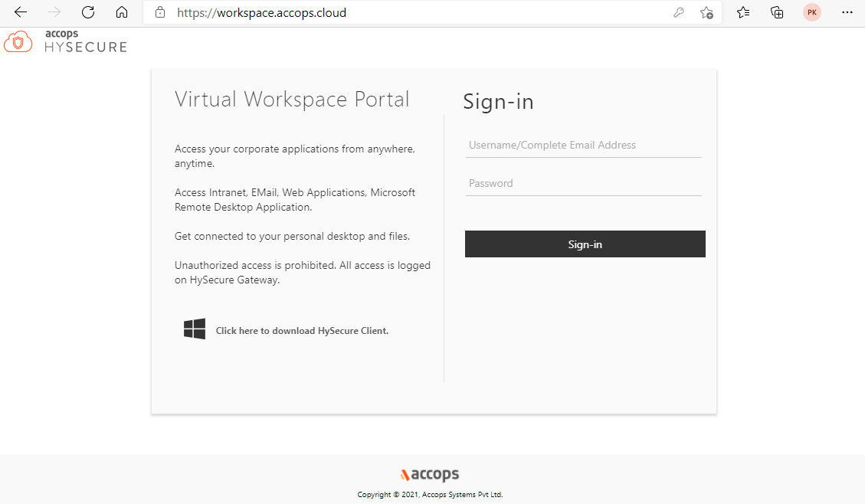Image resolution: width=865 pixels, height=504 pixels.
Task: Open the Favorites list icon
Action: (x=743, y=12)
